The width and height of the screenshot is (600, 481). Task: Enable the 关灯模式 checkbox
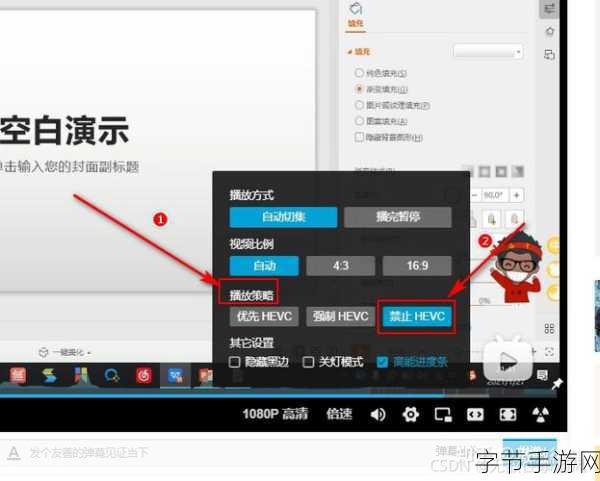pos(309,362)
